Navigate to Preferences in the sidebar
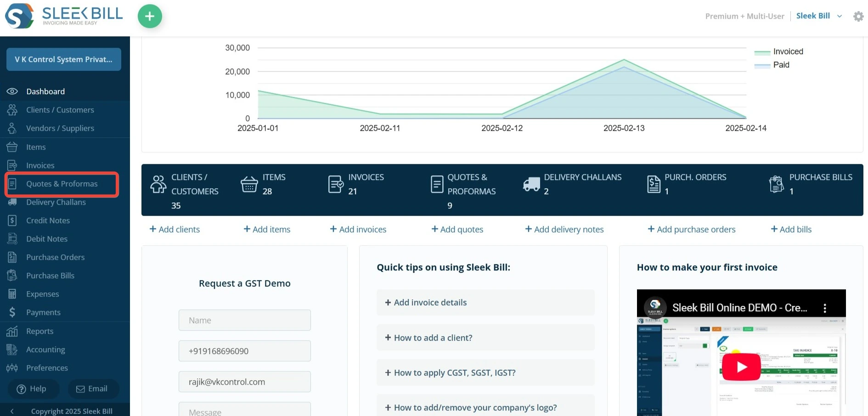 point(47,368)
